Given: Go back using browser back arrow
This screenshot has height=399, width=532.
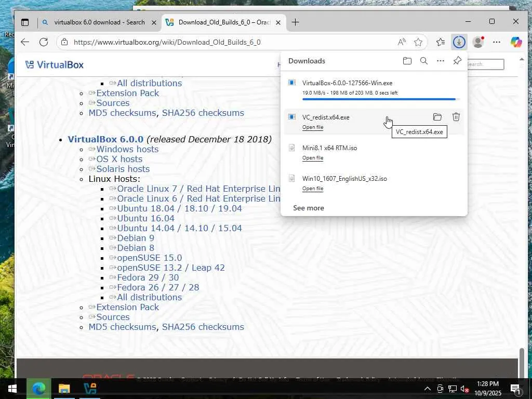Looking at the screenshot, I should tap(25, 42).
